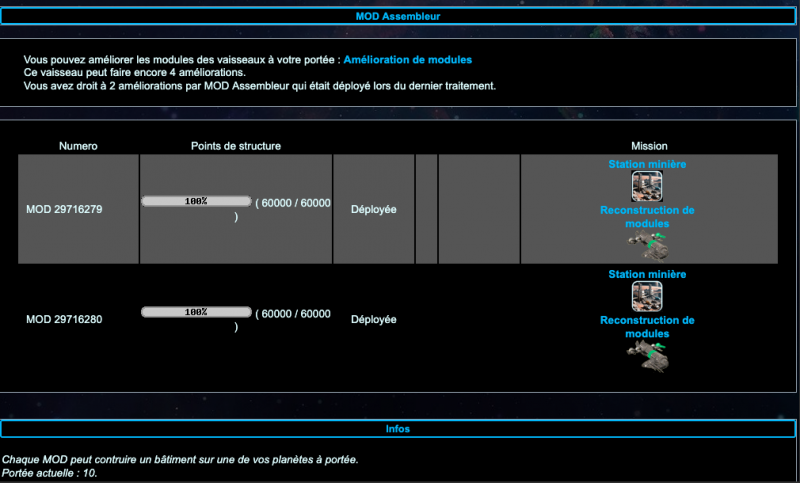Click the Points de structure column header
This screenshot has width=800, height=483.
click(x=236, y=146)
